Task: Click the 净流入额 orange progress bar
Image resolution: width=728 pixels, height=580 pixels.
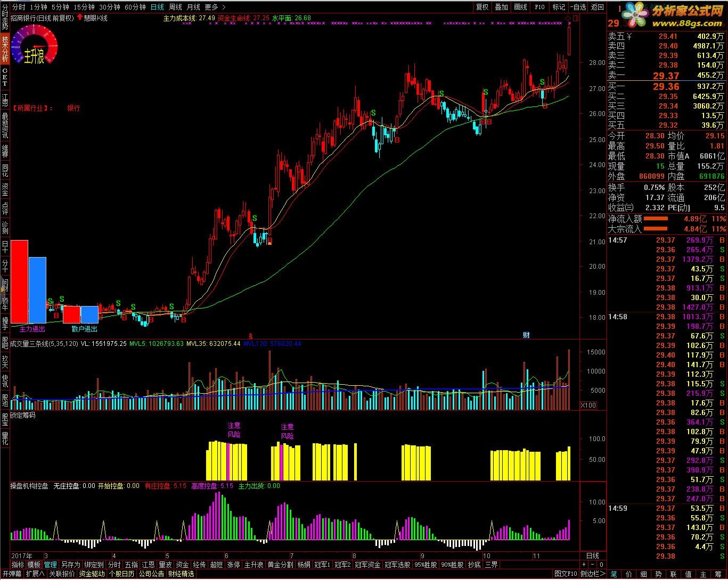Action: (x=656, y=219)
